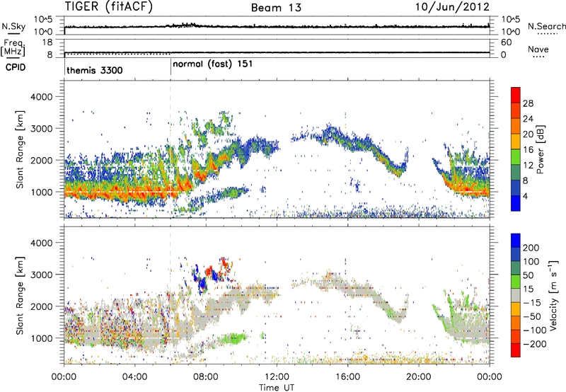Click the 'N.Search' legend label

coord(546,26)
